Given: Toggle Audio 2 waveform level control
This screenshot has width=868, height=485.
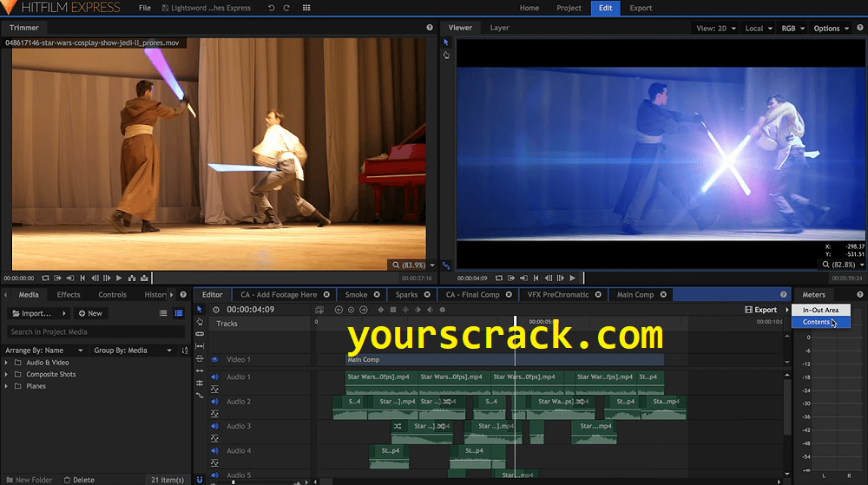Looking at the screenshot, I should 214,414.
